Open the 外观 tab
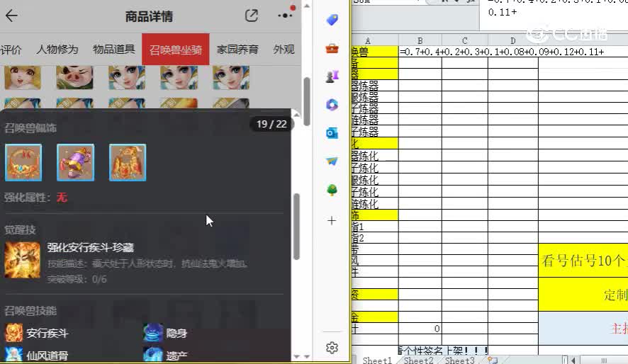This screenshot has height=364, width=628. tap(284, 49)
